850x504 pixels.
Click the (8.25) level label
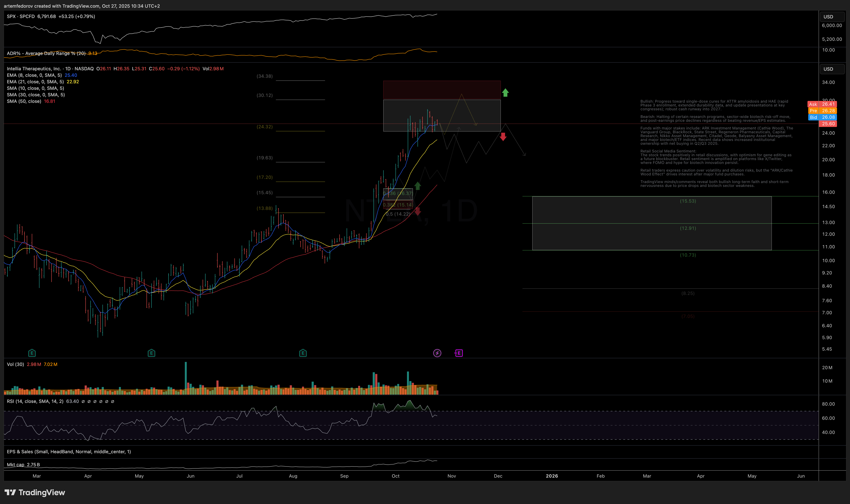[688, 293]
